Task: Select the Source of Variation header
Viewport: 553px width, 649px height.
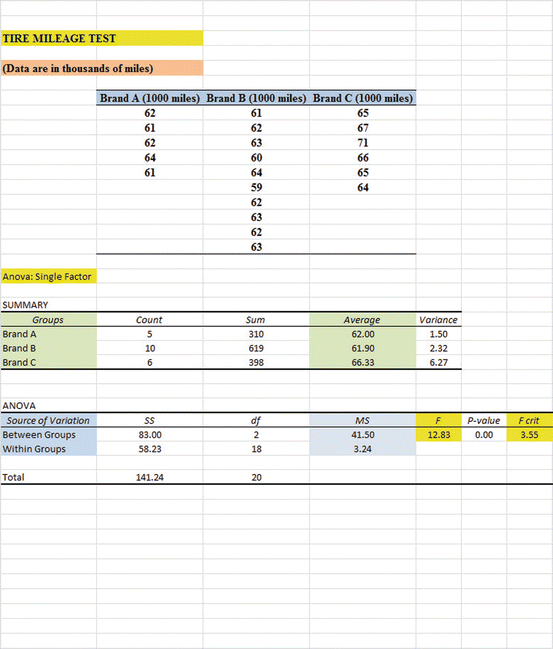Action: tap(49, 421)
